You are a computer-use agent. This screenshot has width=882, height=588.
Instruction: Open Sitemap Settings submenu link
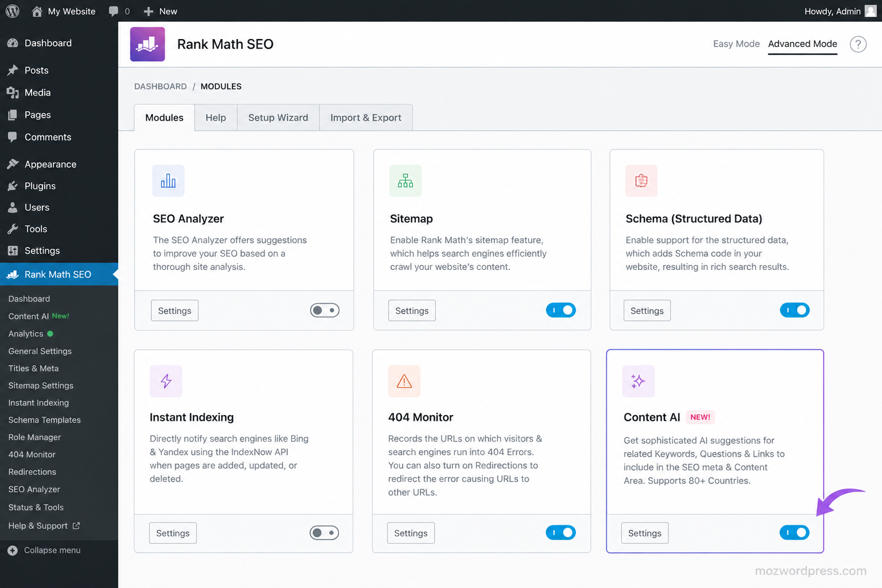tap(41, 386)
